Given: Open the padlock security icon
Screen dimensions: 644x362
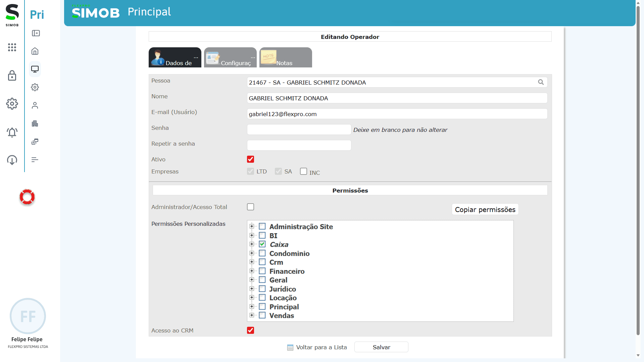Looking at the screenshot, I should tap(12, 75).
